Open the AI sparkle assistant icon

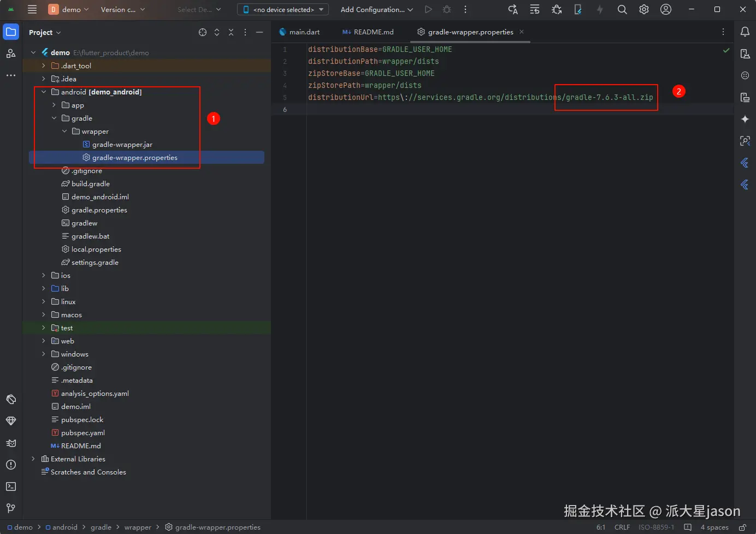coord(745,119)
